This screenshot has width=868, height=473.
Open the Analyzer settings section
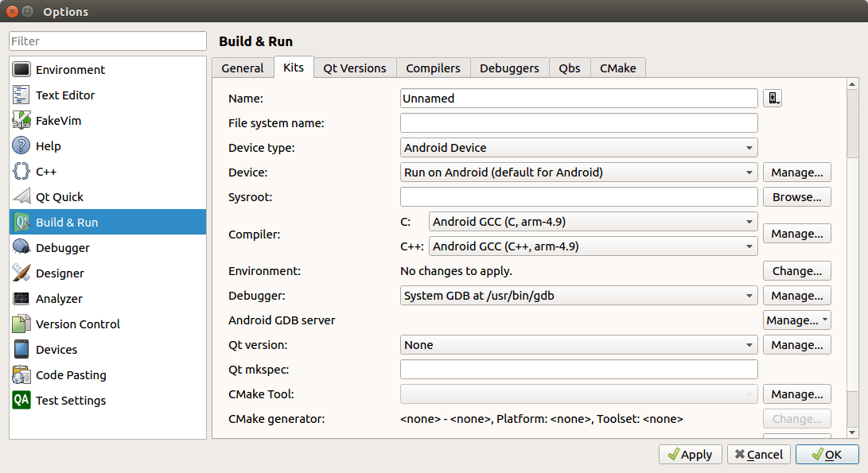pyautogui.click(x=21, y=298)
